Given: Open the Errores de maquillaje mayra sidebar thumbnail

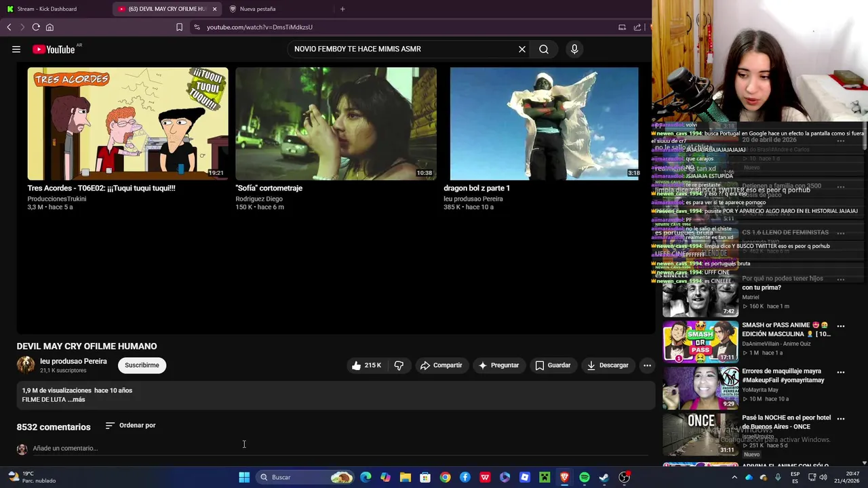Looking at the screenshot, I should pyautogui.click(x=701, y=388).
